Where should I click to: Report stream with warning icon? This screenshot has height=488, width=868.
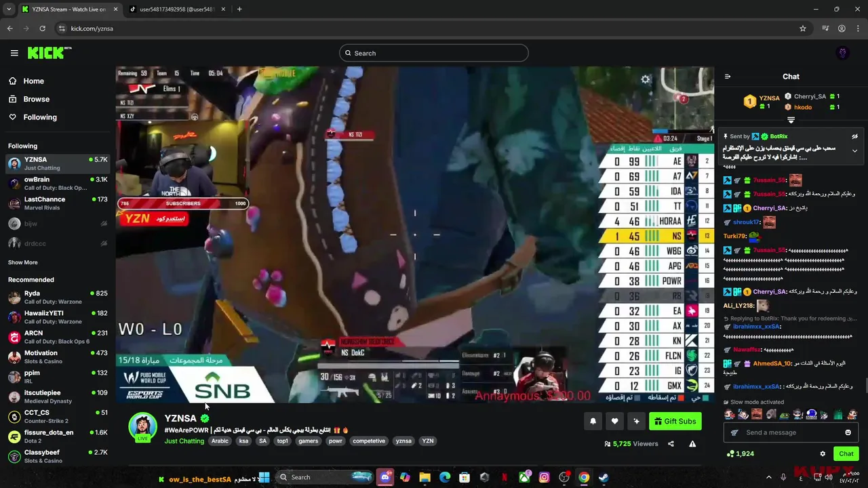click(x=692, y=444)
